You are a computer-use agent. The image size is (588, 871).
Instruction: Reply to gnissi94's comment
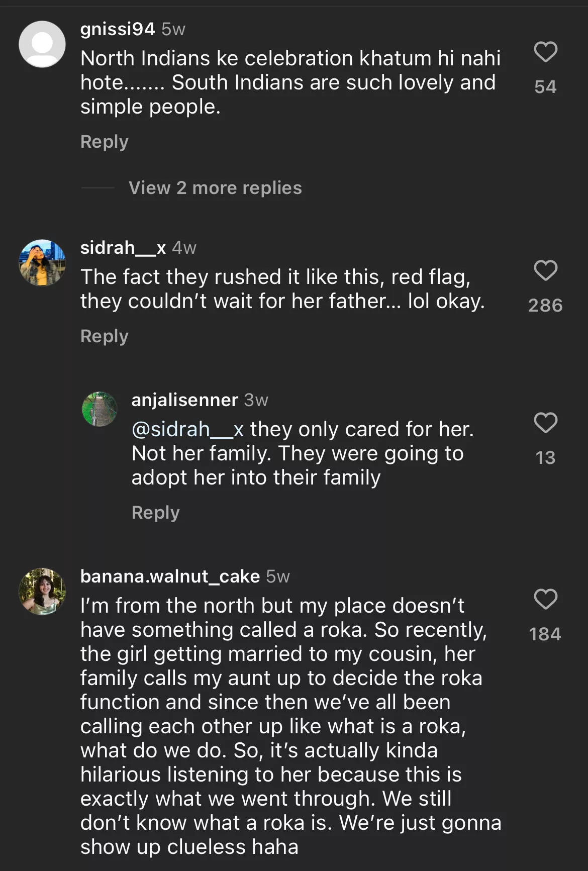point(105,142)
